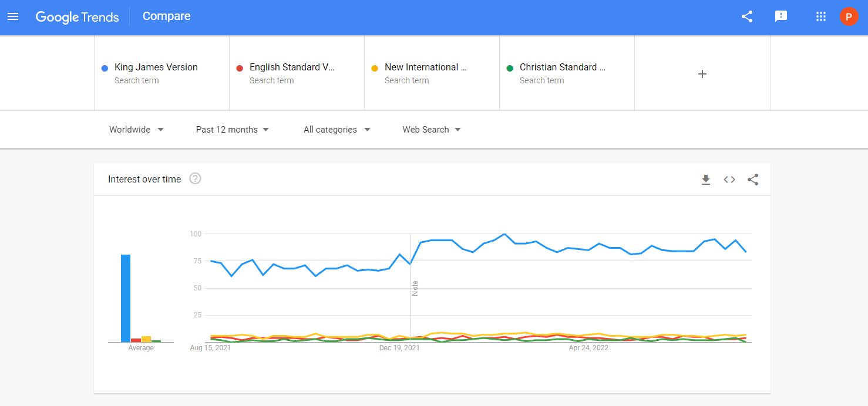The height and width of the screenshot is (406, 868).
Task: Open the Web Search type dropdown
Action: [432, 130]
